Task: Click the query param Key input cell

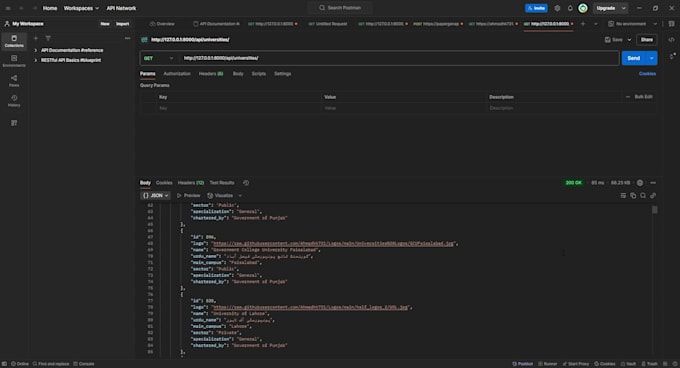Action: tap(239, 108)
